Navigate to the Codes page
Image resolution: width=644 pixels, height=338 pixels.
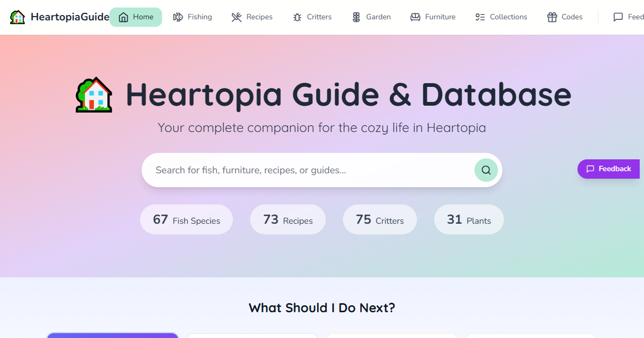coord(565,17)
